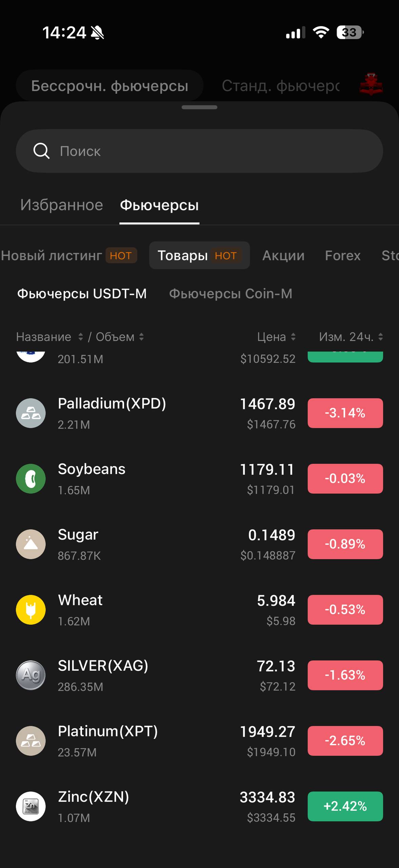399x868 pixels.
Task: Tap Palladium's -3.14% change button
Action: pyautogui.click(x=345, y=413)
